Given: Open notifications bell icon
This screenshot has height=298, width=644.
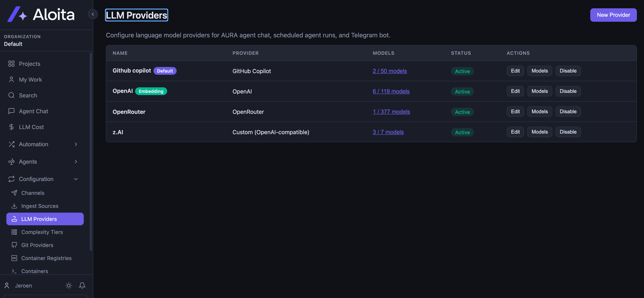Looking at the screenshot, I should (x=82, y=286).
